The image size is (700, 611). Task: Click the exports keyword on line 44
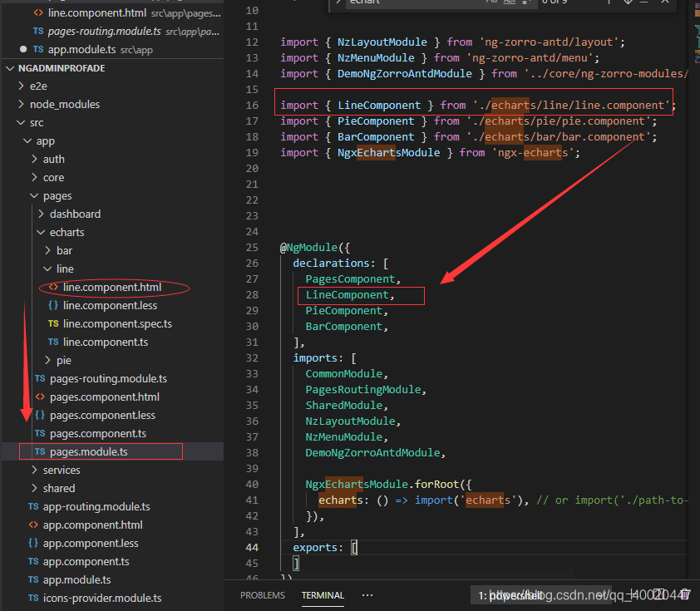click(315, 548)
